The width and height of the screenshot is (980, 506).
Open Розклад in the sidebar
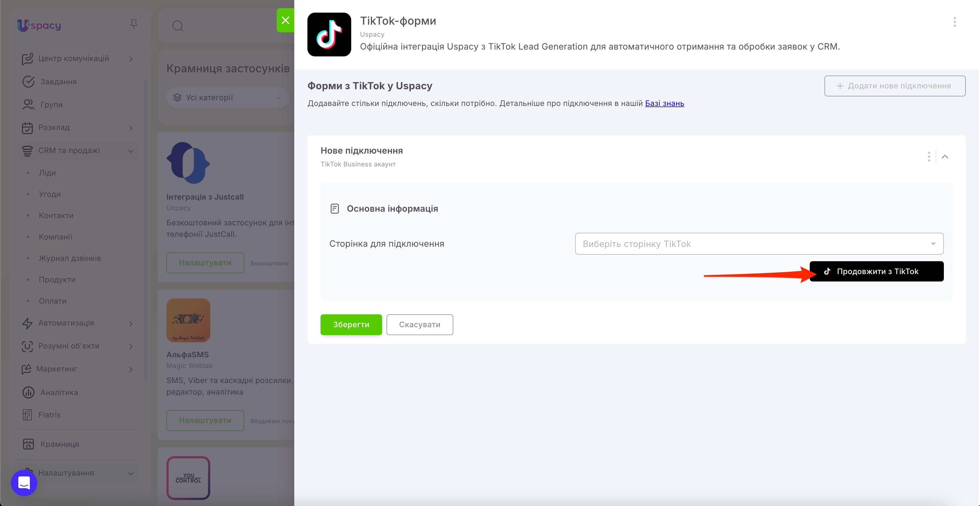tap(54, 127)
